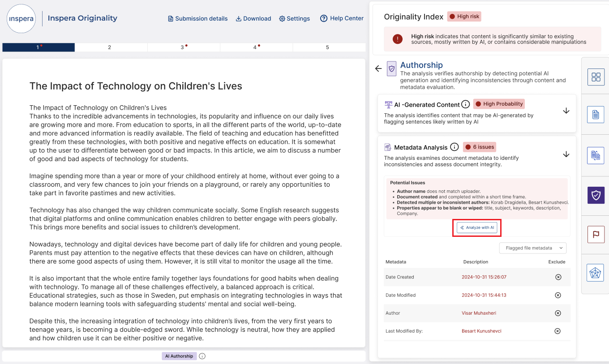The height and width of the screenshot is (364, 609).
Task: Open the flag panel icon
Action: [596, 234]
